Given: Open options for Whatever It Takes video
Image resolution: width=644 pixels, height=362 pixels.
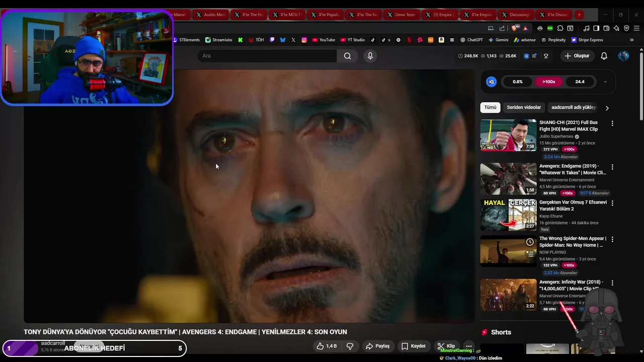Looking at the screenshot, I should pos(612,167).
